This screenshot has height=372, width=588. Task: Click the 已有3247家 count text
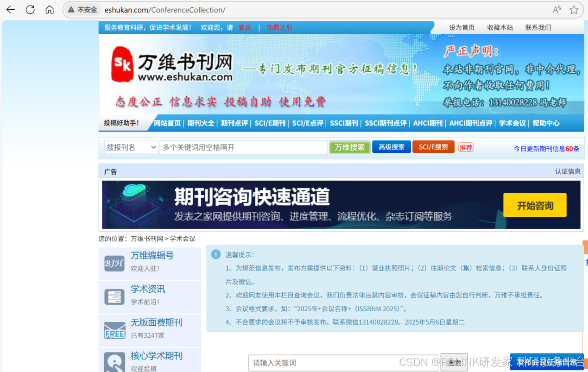pyautogui.click(x=147, y=335)
